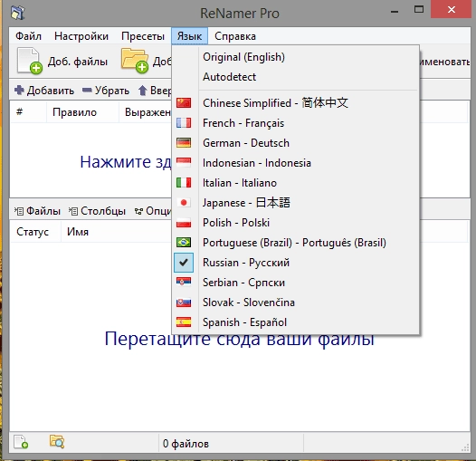
Task: Click the Выражение column header
Action: pos(146,112)
